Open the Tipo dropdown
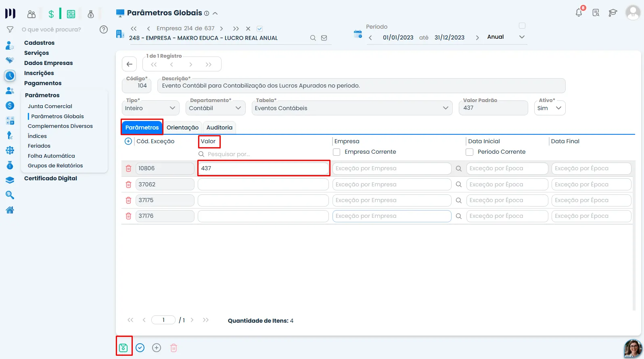Viewport: 644px width, 359px height. [x=150, y=108]
